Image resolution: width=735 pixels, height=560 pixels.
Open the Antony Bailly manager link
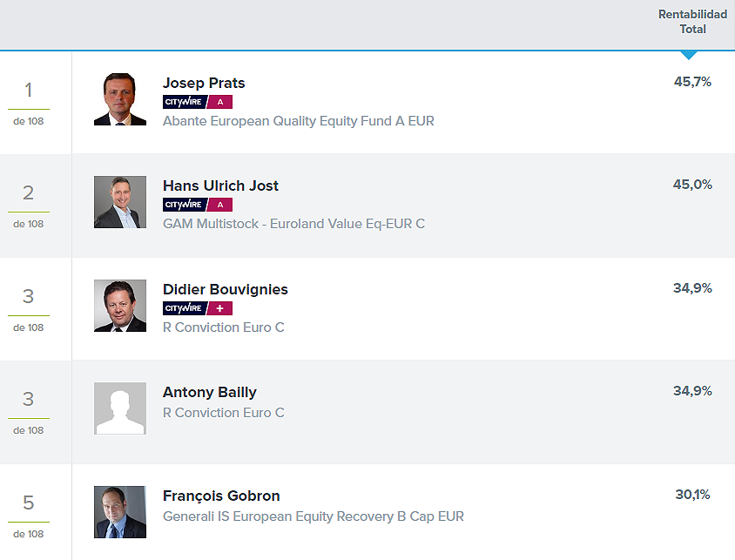210,392
